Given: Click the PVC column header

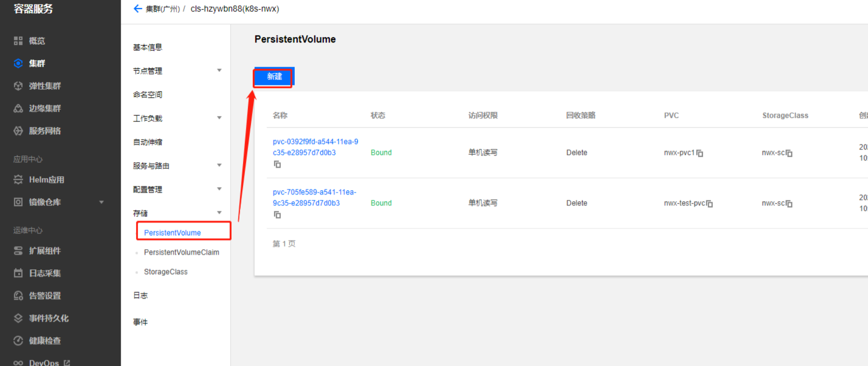Looking at the screenshot, I should point(671,115).
